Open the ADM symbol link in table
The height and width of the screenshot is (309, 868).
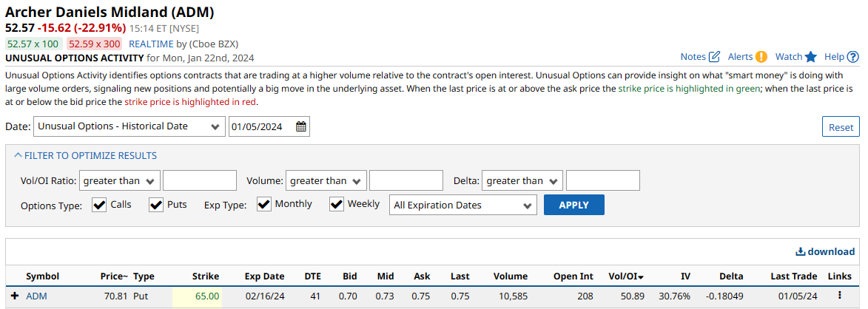36,296
